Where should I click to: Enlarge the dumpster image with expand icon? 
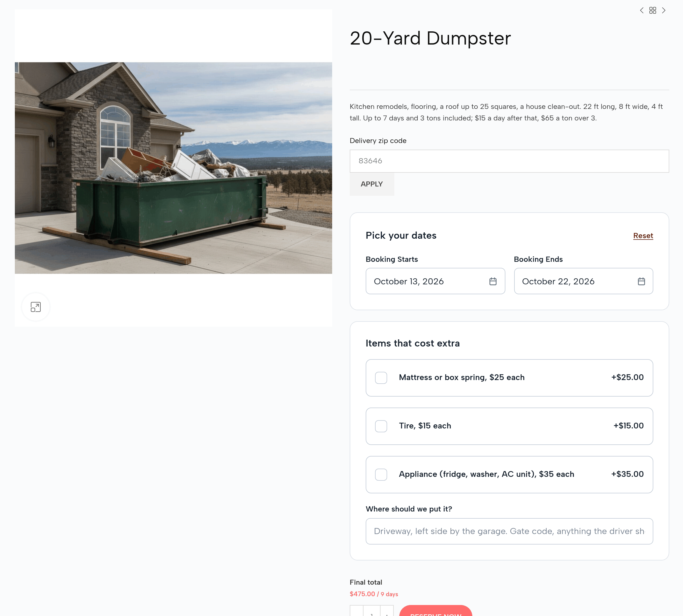(x=35, y=307)
